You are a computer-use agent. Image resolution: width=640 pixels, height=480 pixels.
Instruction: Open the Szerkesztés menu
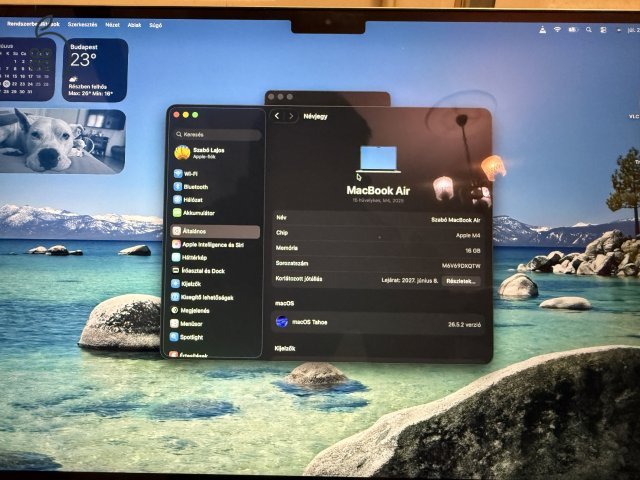[82, 24]
